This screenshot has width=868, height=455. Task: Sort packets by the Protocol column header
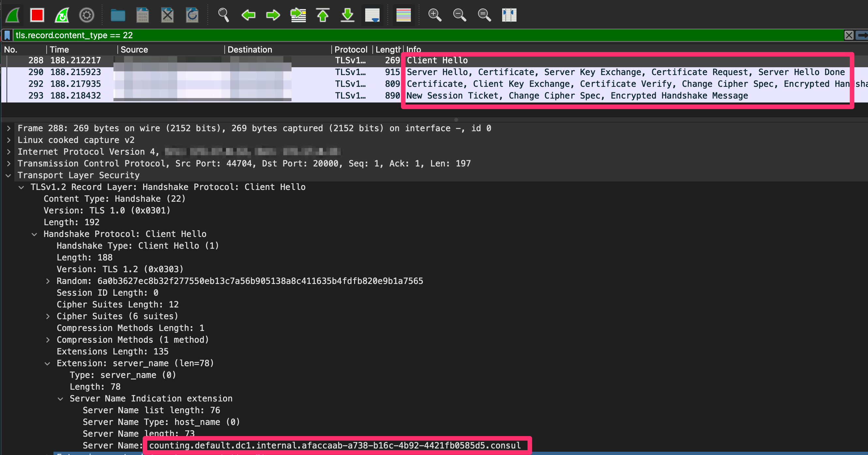click(x=351, y=50)
